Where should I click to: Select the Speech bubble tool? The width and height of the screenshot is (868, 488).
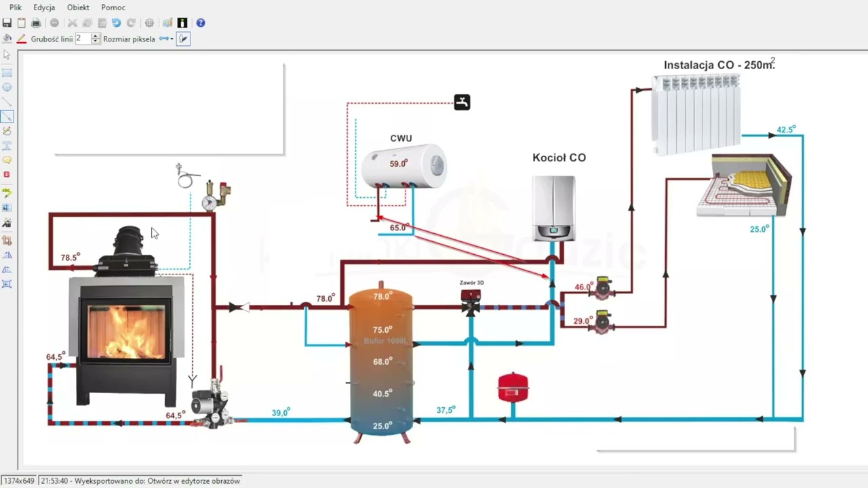click(x=7, y=160)
